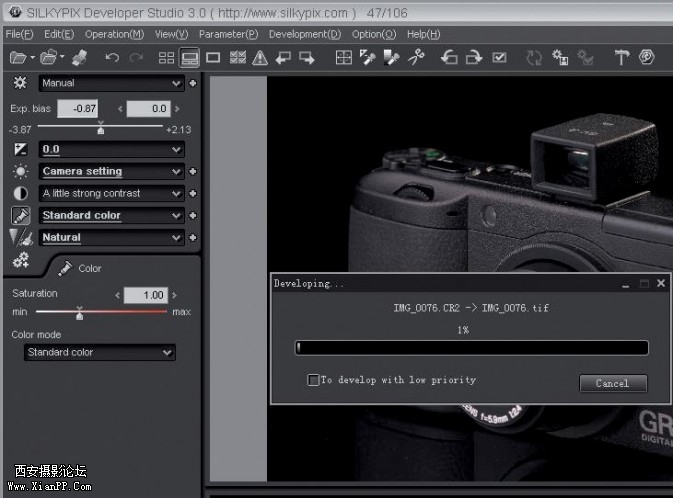This screenshot has height=498, width=673.
Task: Open the 0.0 exposure dropdown
Action: tap(112, 149)
